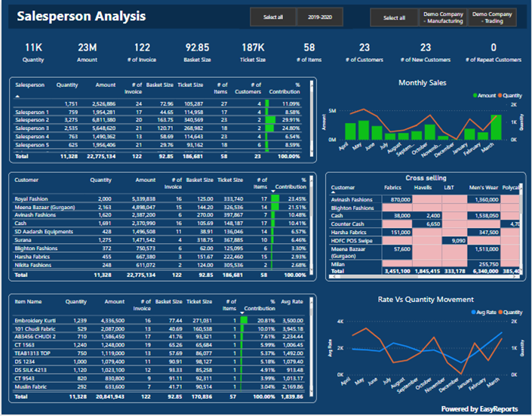Click the salesperson table vertical scrollbar

point(312,119)
